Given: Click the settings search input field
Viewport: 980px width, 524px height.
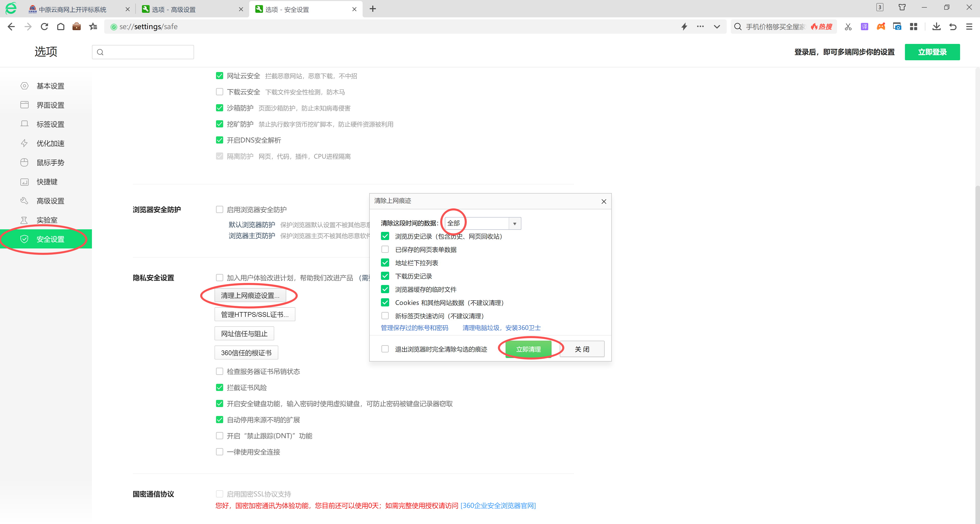Looking at the screenshot, I should [x=143, y=52].
